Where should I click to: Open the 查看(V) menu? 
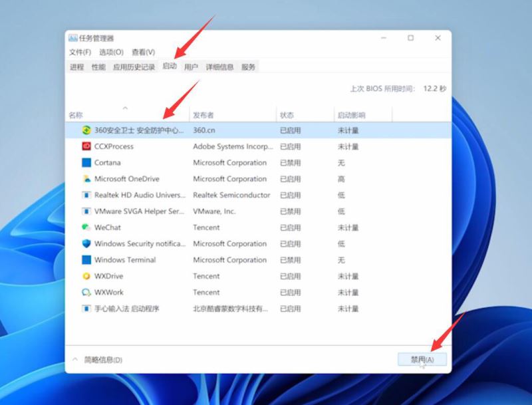(x=143, y=53)
